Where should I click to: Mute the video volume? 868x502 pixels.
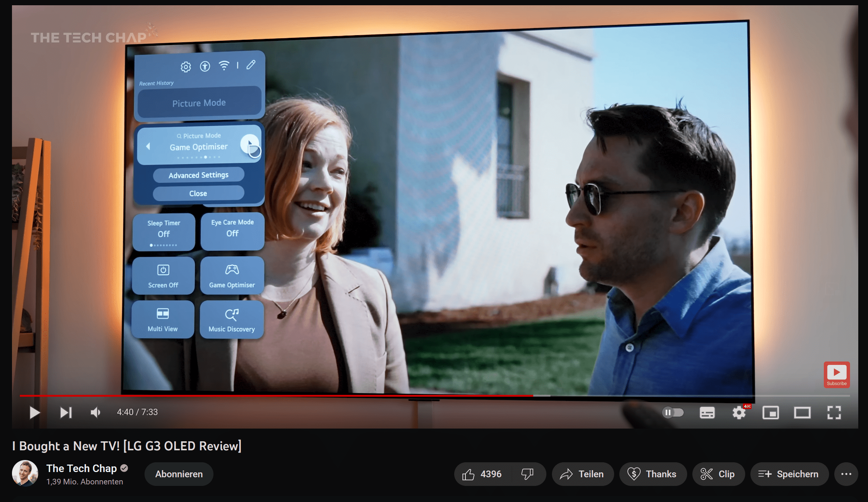tap(95, 412)
